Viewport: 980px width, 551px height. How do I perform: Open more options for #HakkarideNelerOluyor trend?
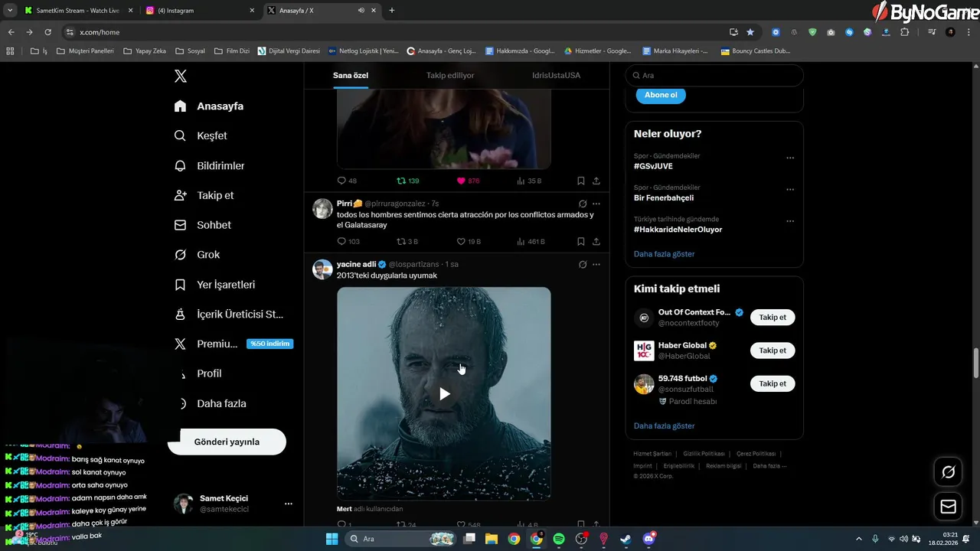click(790, 222)
